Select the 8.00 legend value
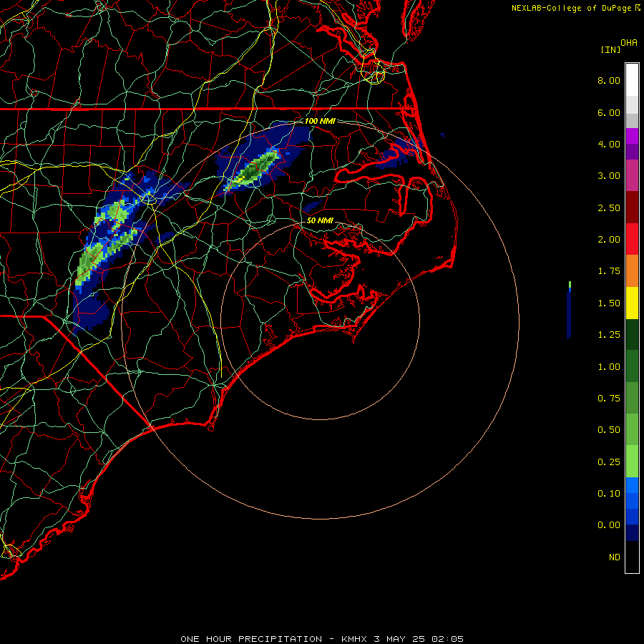 [609, 80]
